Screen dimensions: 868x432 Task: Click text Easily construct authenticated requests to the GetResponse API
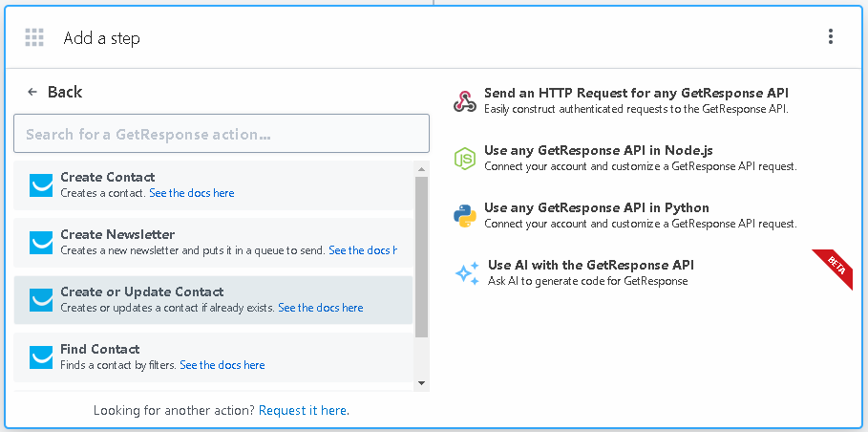click(636, 109)
